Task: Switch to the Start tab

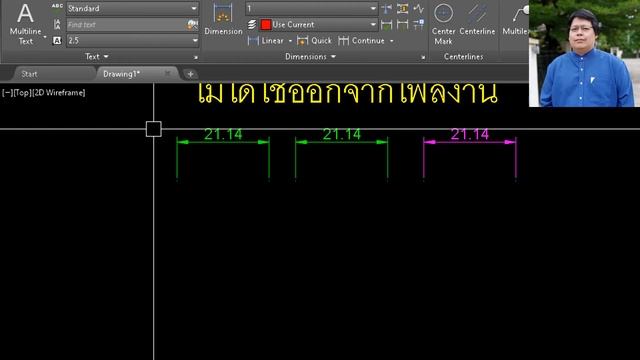Action: 29,74
